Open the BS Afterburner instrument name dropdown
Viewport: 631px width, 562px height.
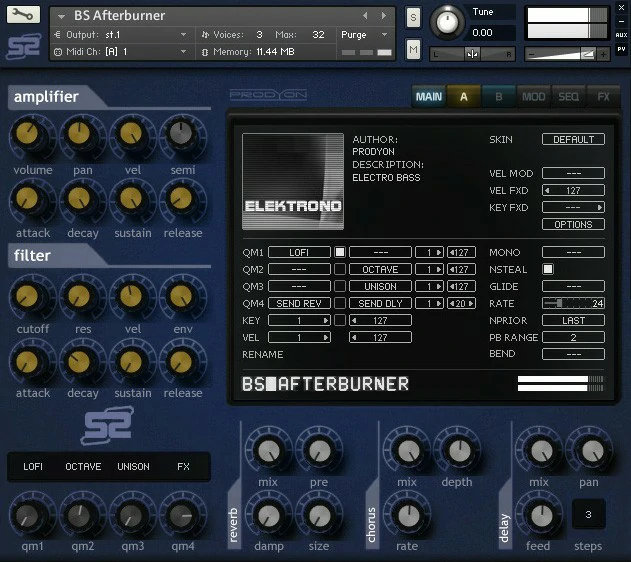click(61, 16)
